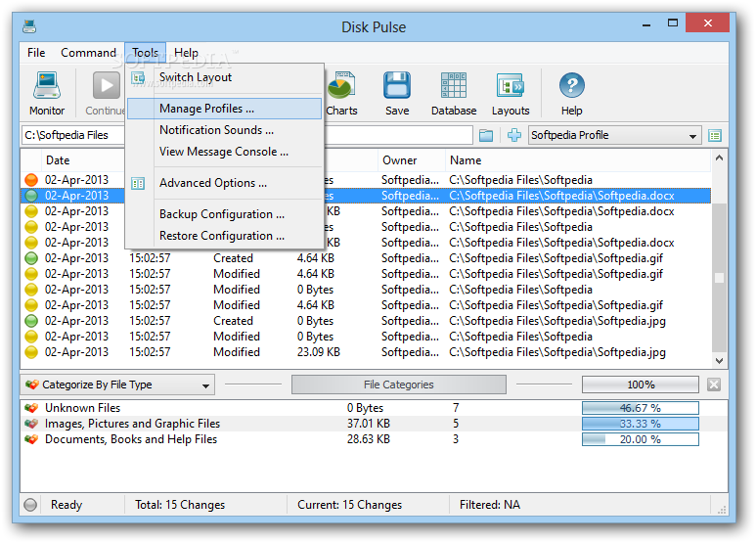Click the Help question mark icon
756x543 pixels.
point(572,85)
